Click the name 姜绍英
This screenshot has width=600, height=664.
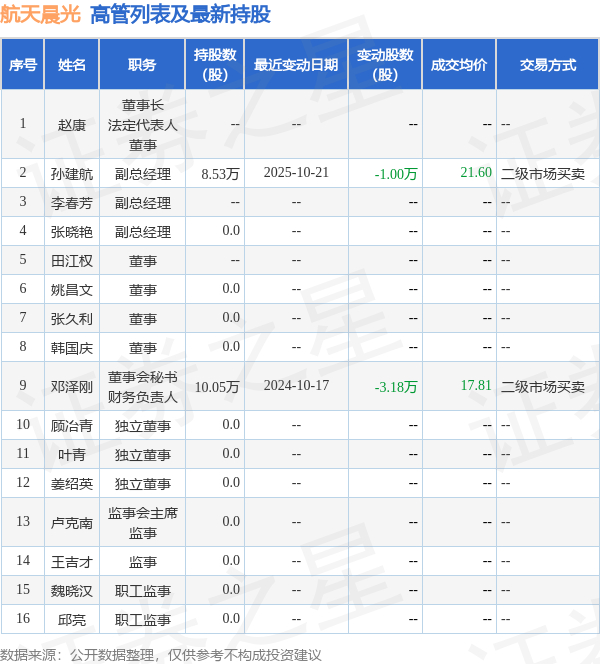click(x=72, y=484)
